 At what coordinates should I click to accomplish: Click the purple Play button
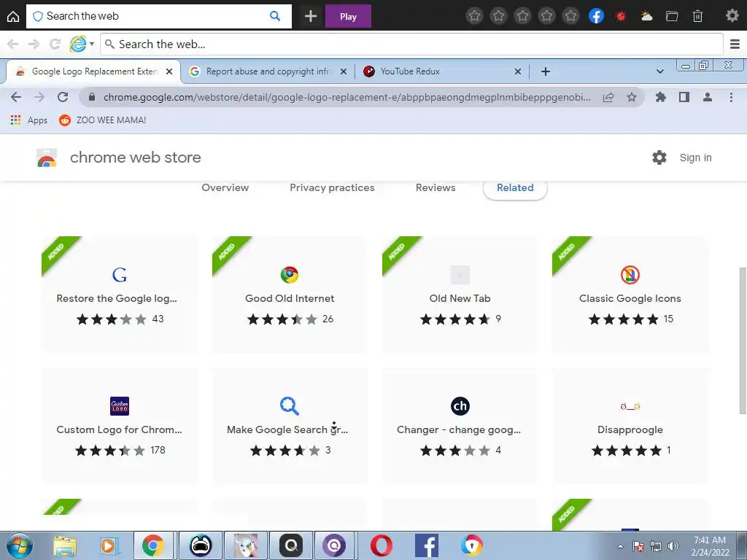pos(348,16)
